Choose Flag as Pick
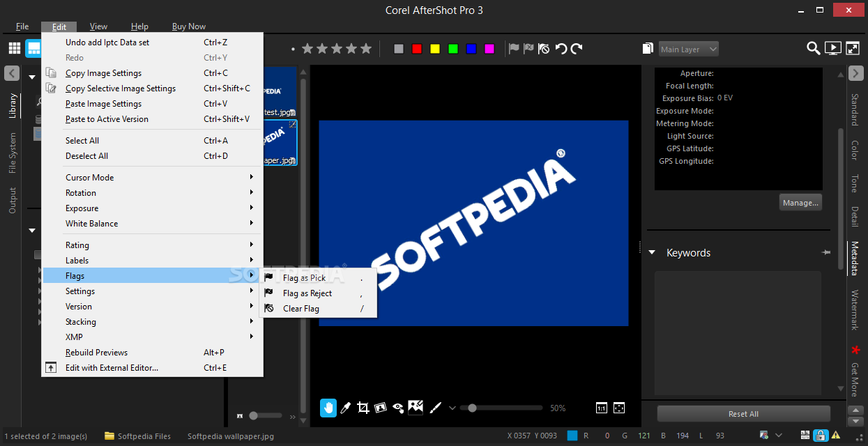Screen dimensions: 868x446 (318, 277)
